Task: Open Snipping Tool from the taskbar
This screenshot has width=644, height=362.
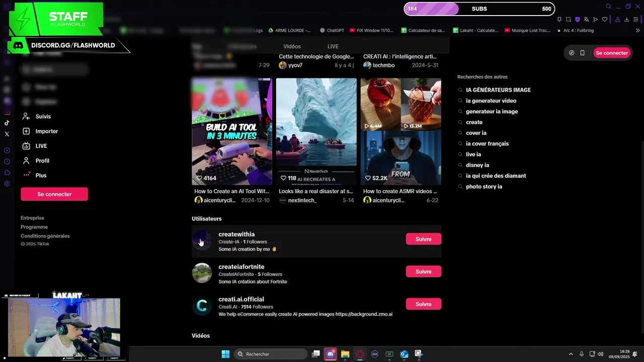Action: (419, 354)
